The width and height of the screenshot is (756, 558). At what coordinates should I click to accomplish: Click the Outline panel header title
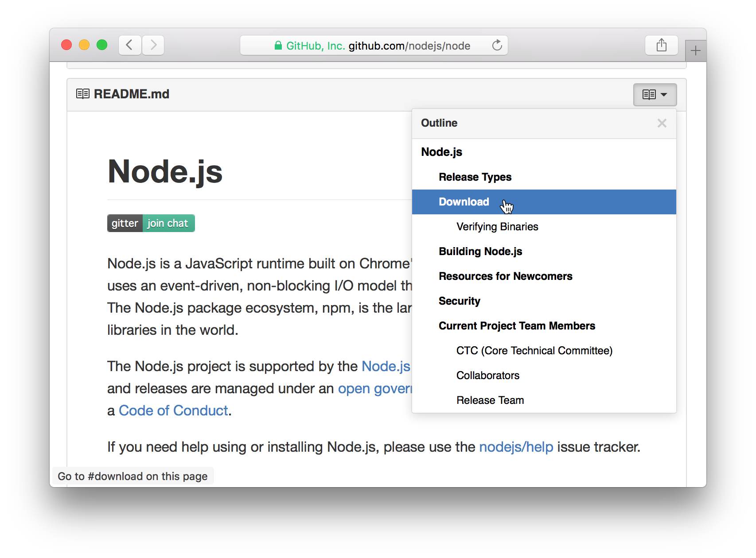pos(439,123)
